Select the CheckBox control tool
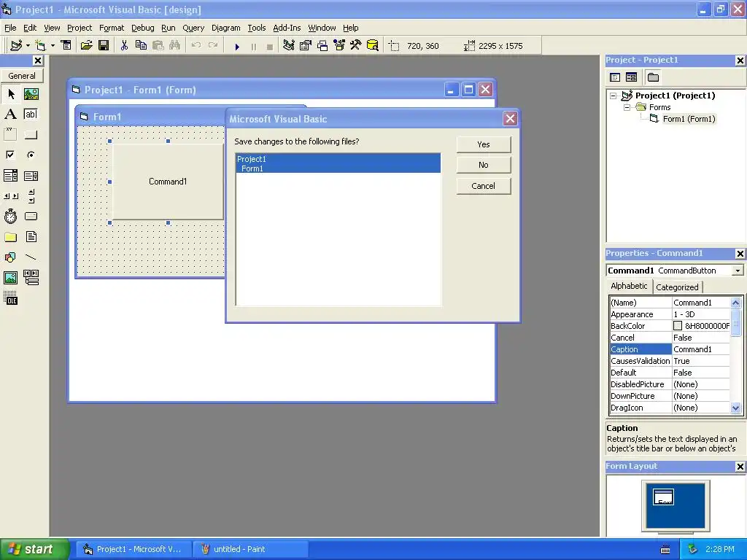 pos(10,155)
